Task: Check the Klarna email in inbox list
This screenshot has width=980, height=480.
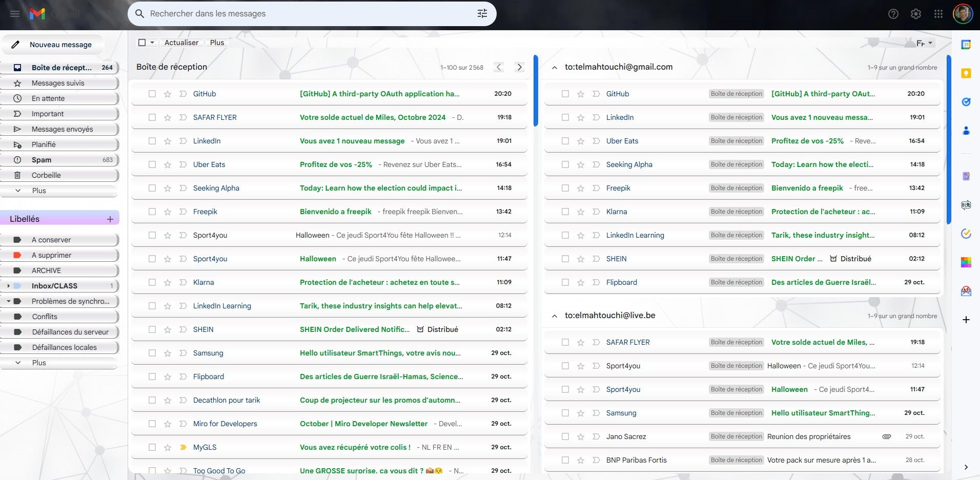Action: [152, 282]
